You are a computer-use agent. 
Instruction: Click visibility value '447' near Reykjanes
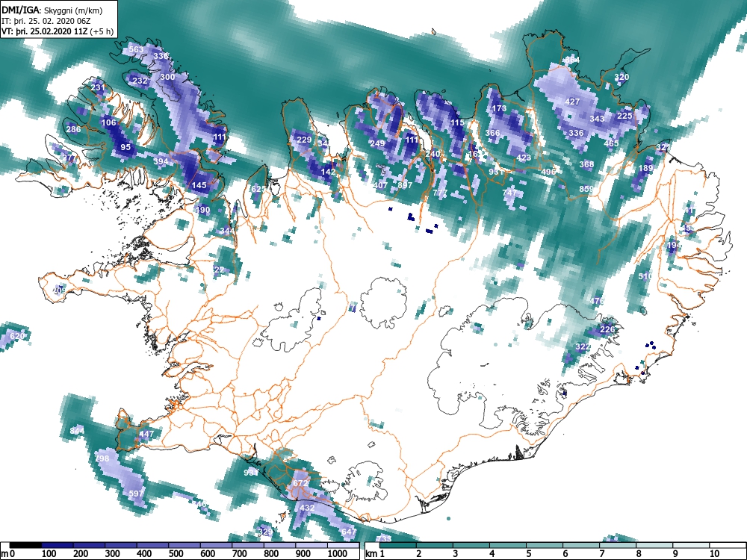click(x=146, y=434)
